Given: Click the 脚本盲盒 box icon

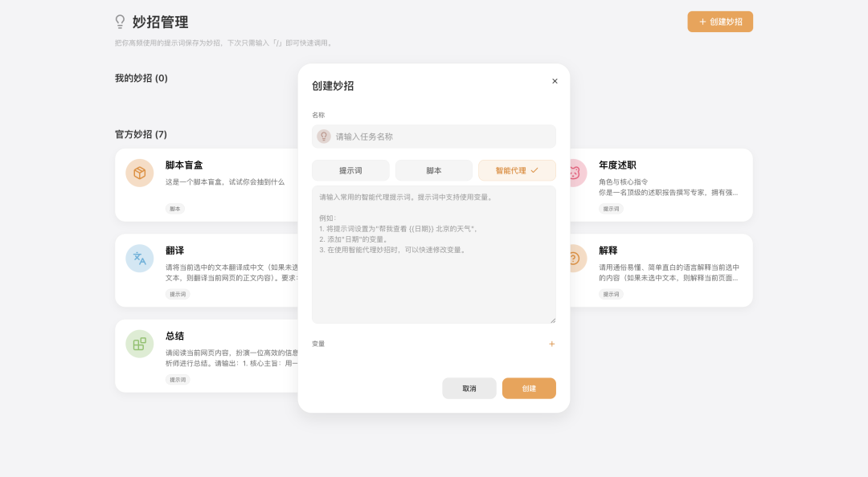Looking at the screenshot, I should point(140,173).
